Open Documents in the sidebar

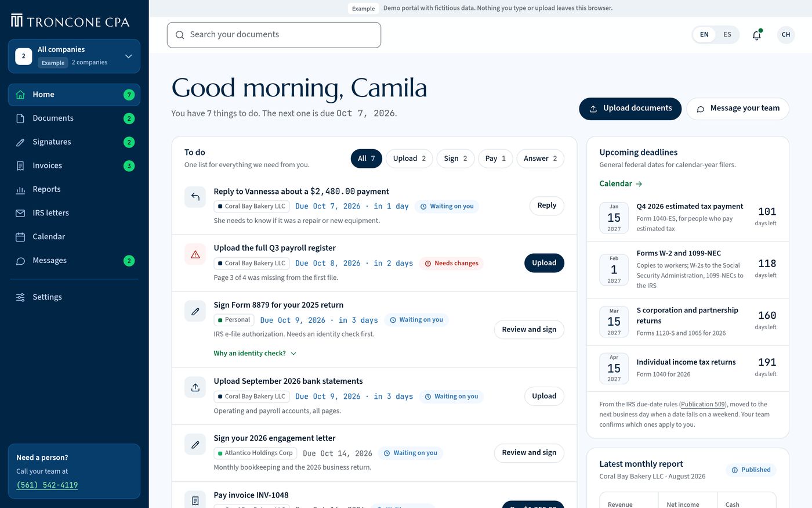pyautogui.click(x=74, y=118)
